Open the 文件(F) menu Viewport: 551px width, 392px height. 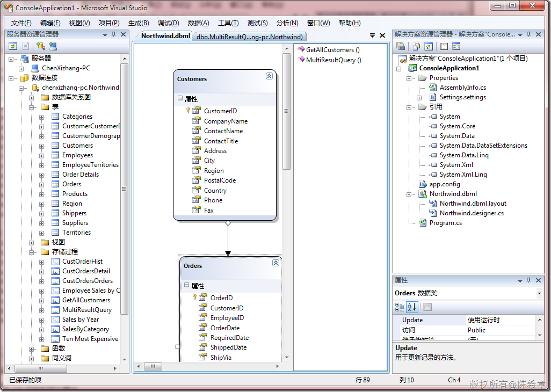(21, 23)
